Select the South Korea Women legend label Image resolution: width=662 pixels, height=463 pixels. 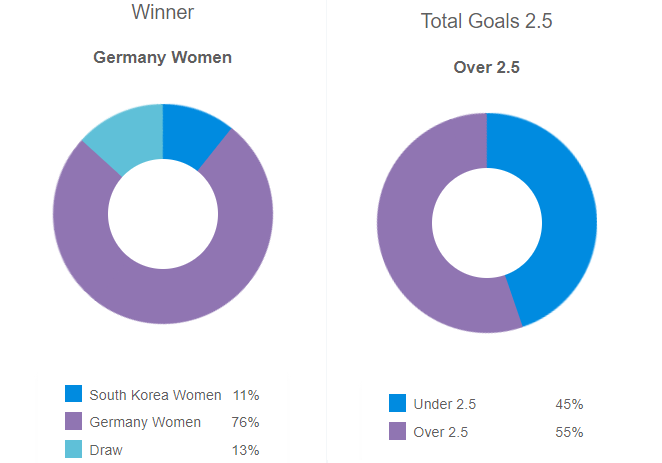click(153, 394)
